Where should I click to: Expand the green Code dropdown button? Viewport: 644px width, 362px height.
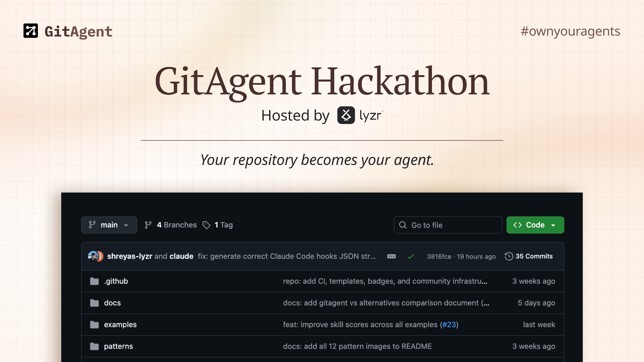(x=535, y=225)
